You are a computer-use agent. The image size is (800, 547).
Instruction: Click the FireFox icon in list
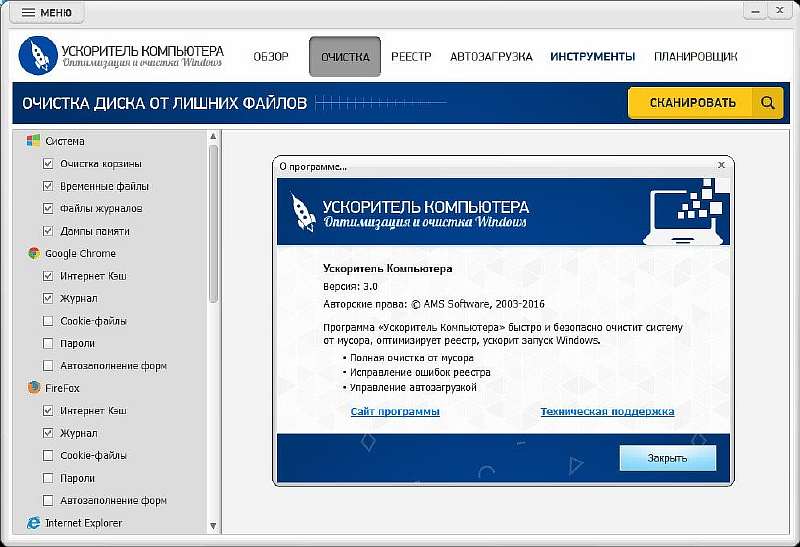(x=33, y=387)
